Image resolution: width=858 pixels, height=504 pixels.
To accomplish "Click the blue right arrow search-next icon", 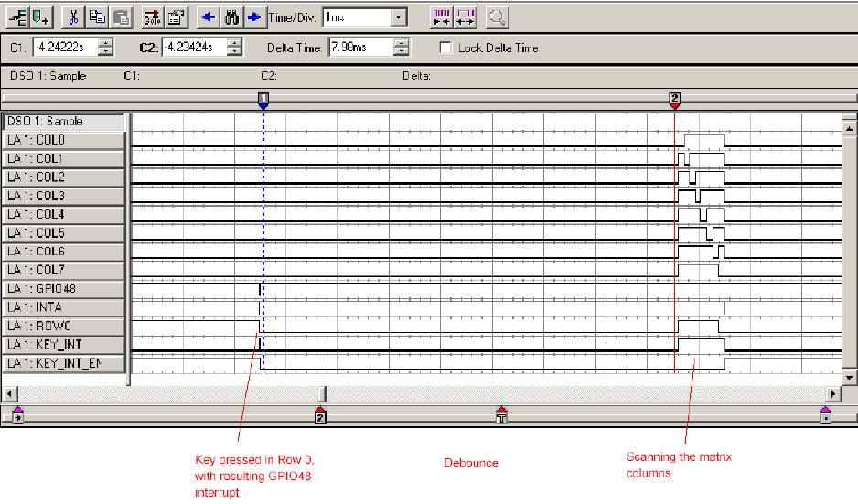I will point(255,17).
